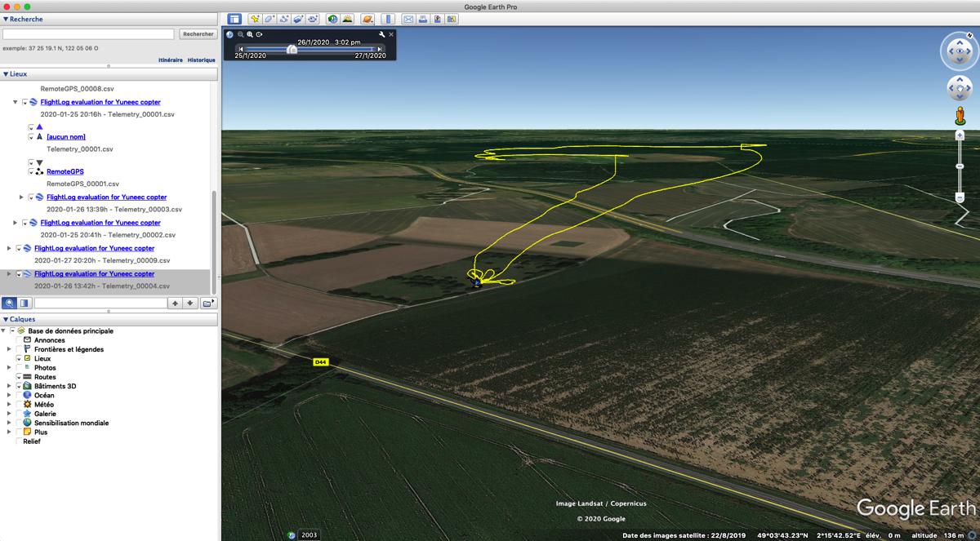
Task: Add a path from the toolbar
Action: coord(284,19)
